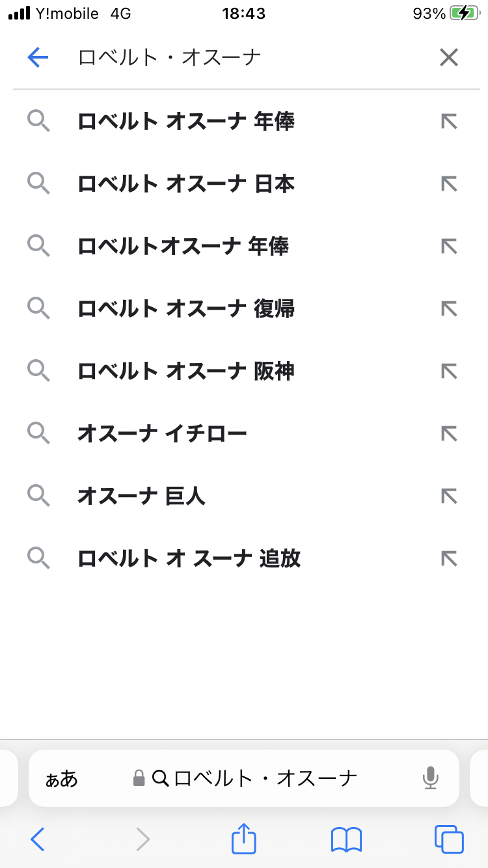
Task: Tap the Safari address bar URL text
Action: tap(265, 778)
